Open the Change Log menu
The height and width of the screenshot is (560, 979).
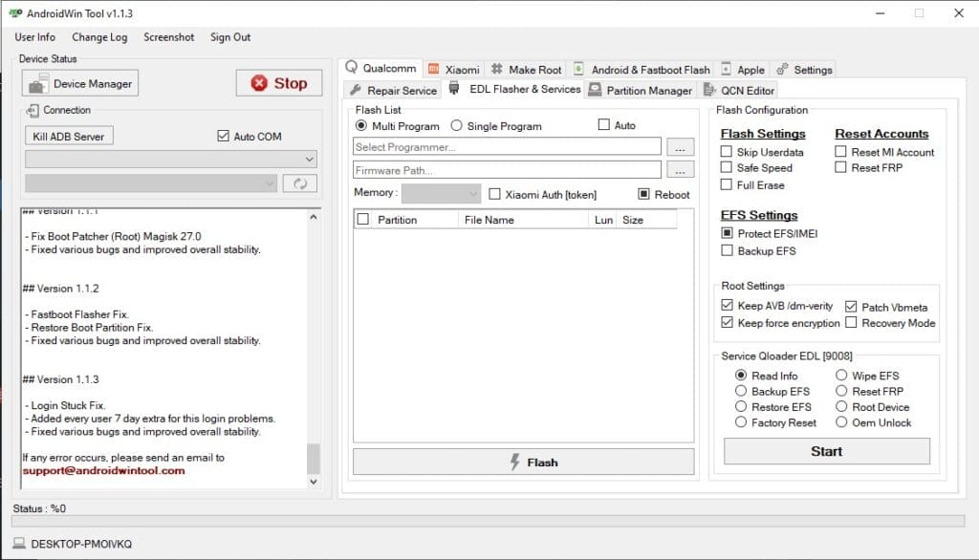pos(98,37)
